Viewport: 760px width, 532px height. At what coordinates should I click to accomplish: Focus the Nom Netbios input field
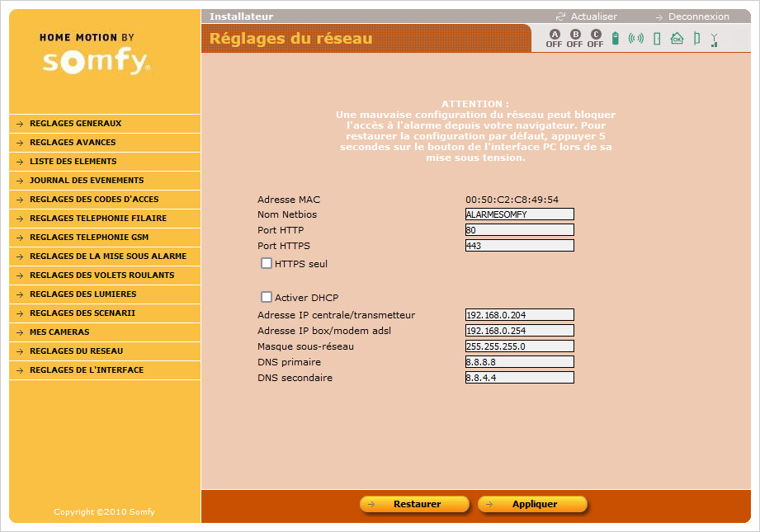(519, 214)
